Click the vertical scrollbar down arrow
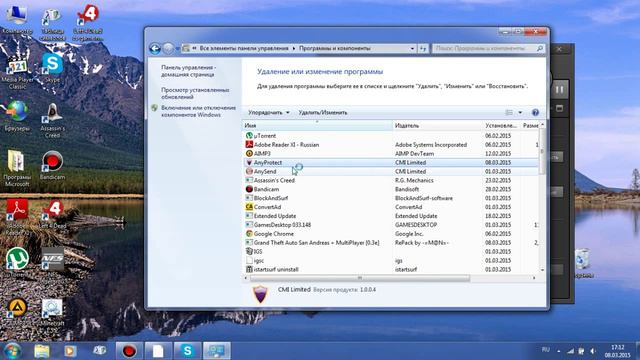The image size is (640, 360). click(542, 270)
